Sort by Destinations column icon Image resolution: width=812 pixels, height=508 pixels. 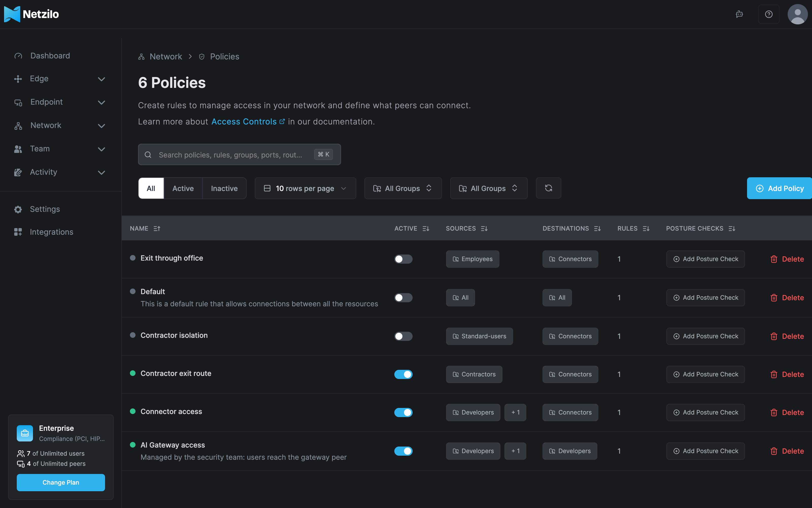(x=597, y=228)
